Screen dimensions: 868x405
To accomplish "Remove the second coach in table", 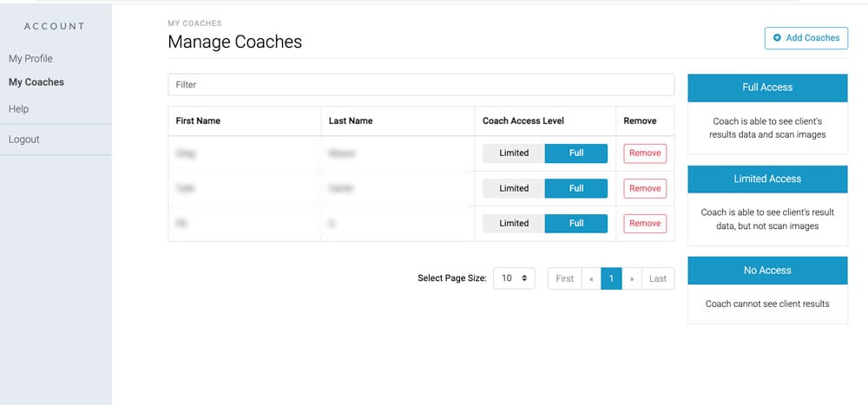I will 645,188.
